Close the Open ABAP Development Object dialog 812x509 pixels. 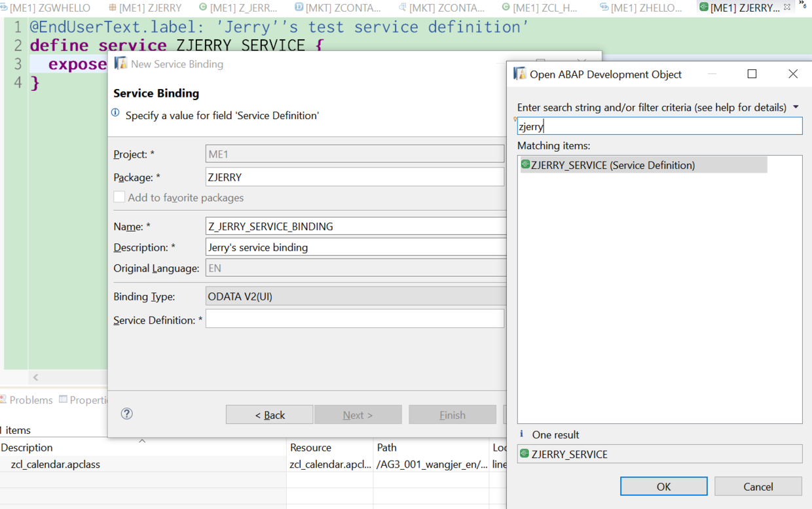point(793,74)
